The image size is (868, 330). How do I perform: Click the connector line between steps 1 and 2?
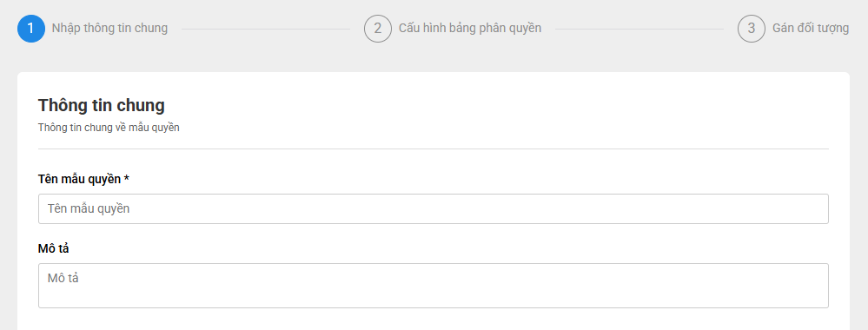(266, 29)
